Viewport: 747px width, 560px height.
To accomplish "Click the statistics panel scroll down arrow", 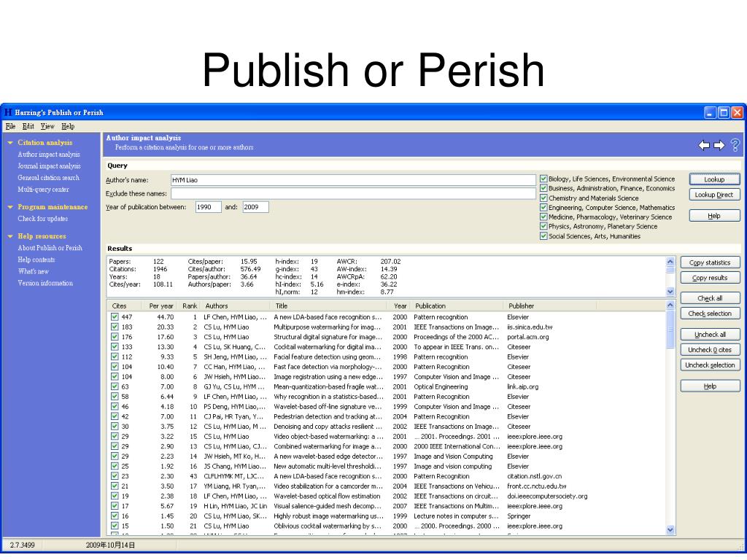I will point(670,292).
